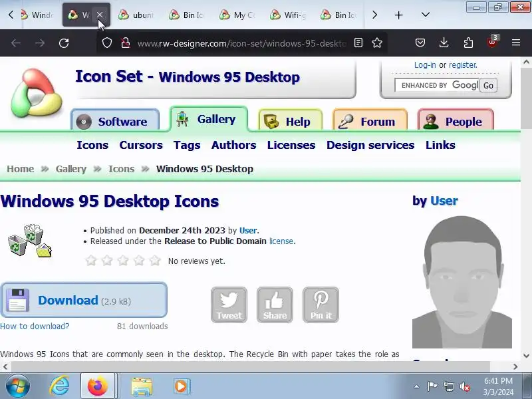The width and height of the screenshot is (532, 399).
Task: Open the Windows Start menu
Action: coord(18,386)
